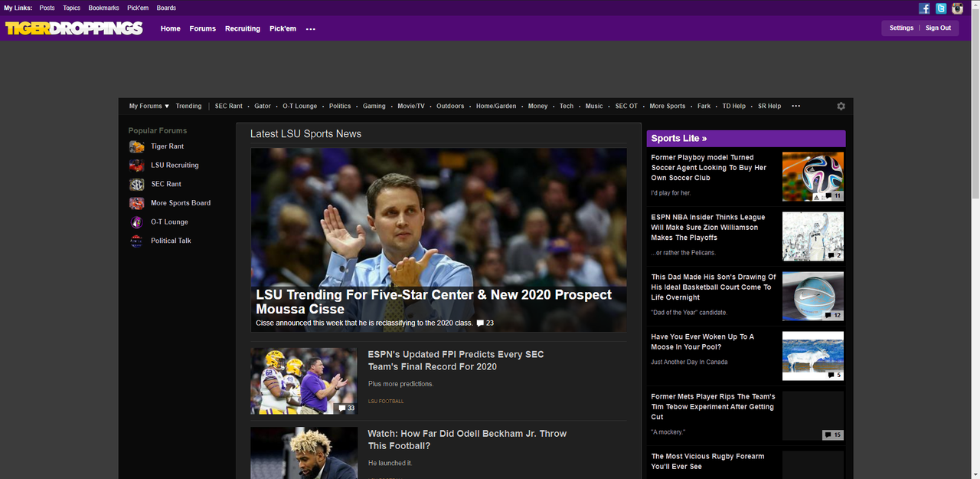Click the O-T Lounge forum icon
The image size is (980, 479).
coord(136,222)
